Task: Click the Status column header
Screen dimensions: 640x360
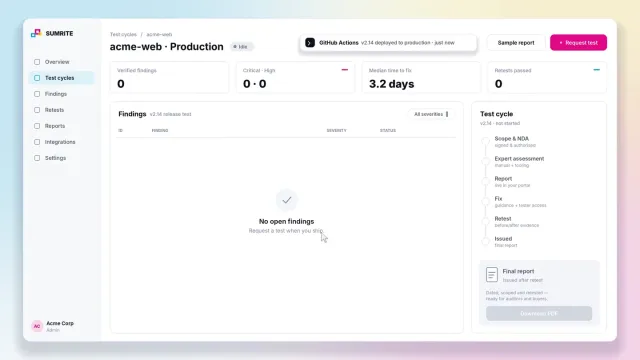Action: click(388, 131)
